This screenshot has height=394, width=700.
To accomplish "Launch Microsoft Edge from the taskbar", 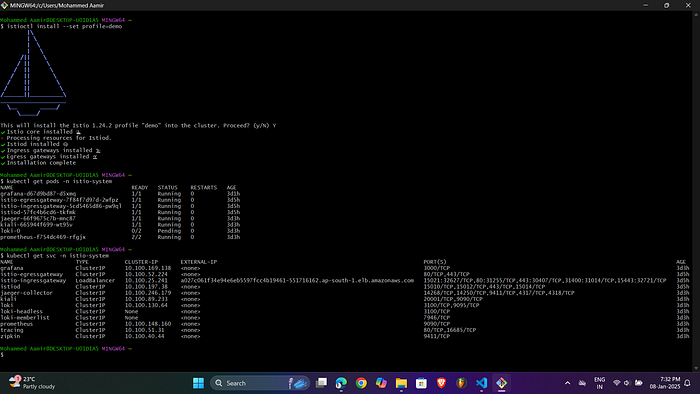I will [341, 383].
